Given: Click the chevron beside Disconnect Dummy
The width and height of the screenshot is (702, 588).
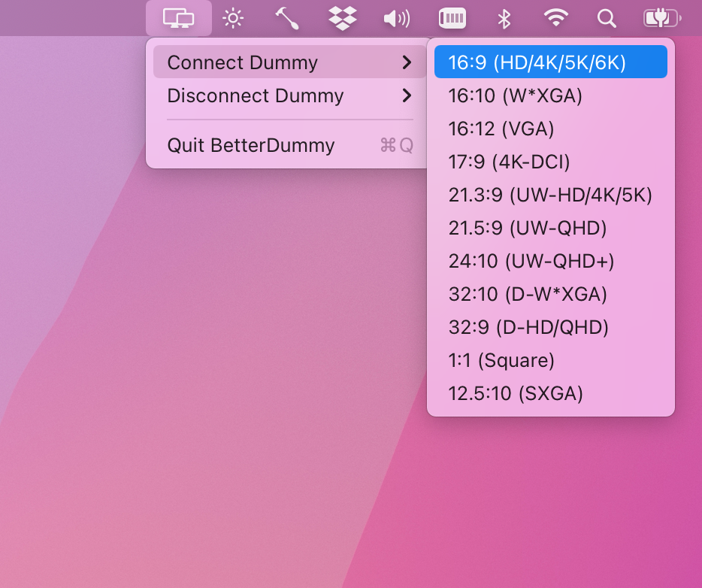Looking at the screenshot, I should 407,95.
